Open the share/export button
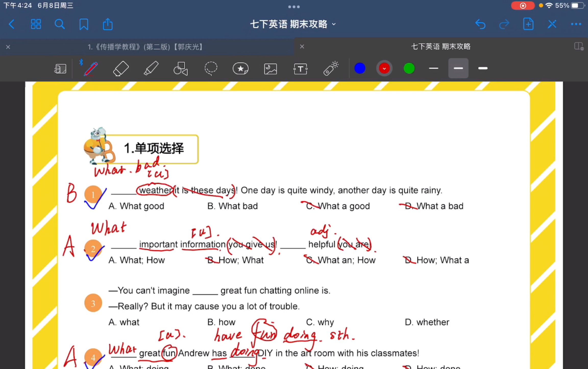The width and height of the screenshot is (588, 369). coord(109,24)
